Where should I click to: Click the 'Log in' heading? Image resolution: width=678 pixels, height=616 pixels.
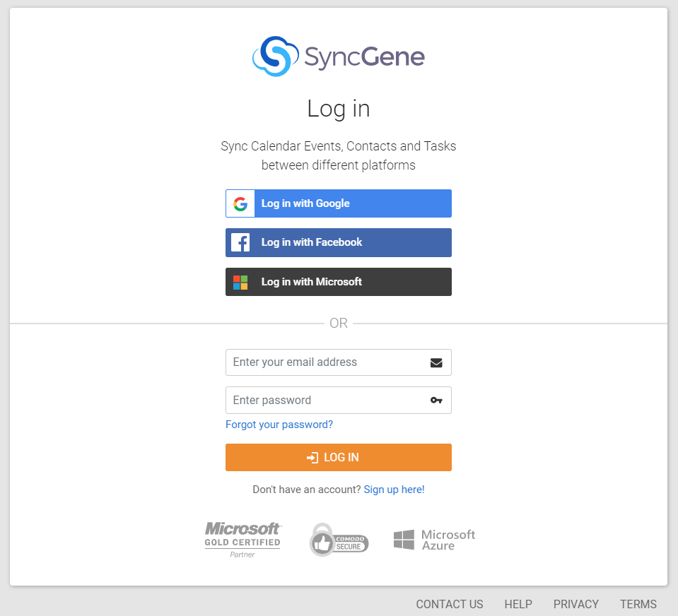(339, 109)
